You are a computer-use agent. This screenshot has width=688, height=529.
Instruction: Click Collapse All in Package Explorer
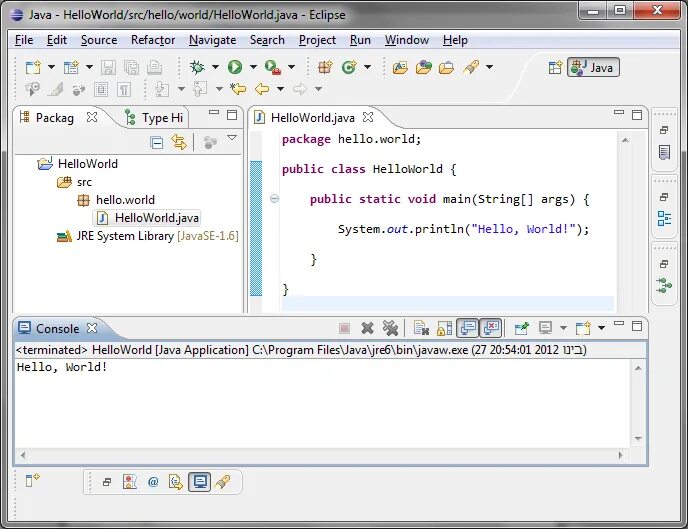[x=157, y=143]
